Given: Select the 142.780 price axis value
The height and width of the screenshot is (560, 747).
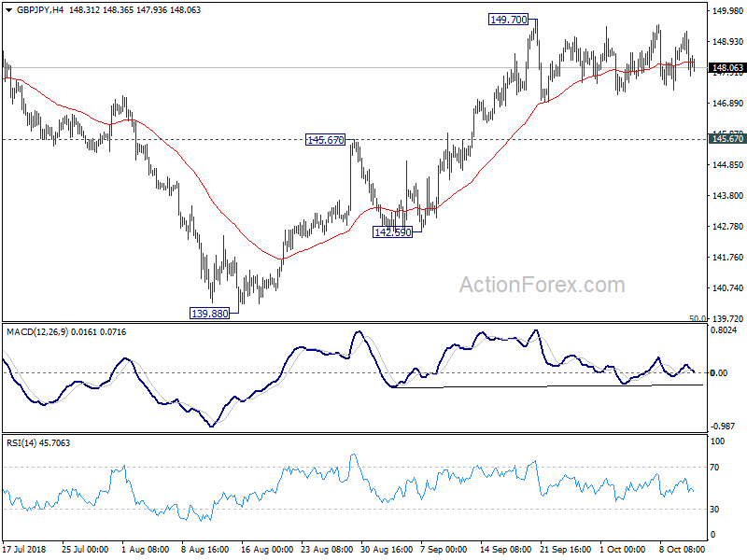Looking at the screenshot, I should (727, 226).
